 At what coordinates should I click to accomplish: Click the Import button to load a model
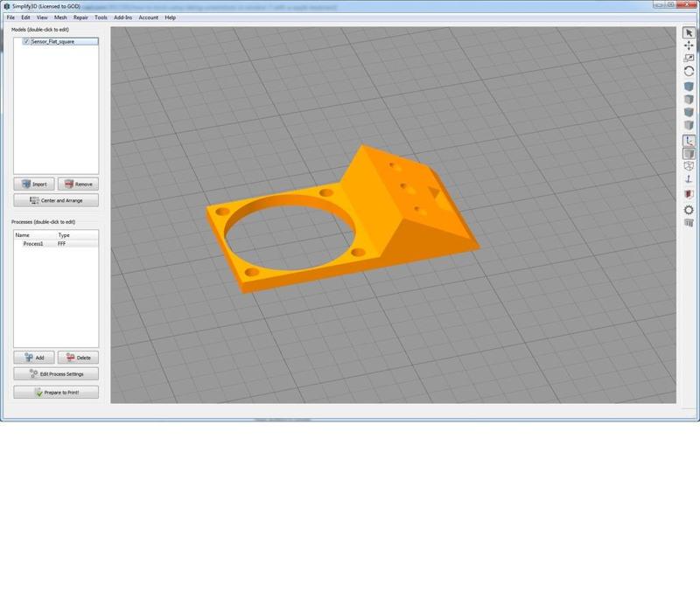33,184
